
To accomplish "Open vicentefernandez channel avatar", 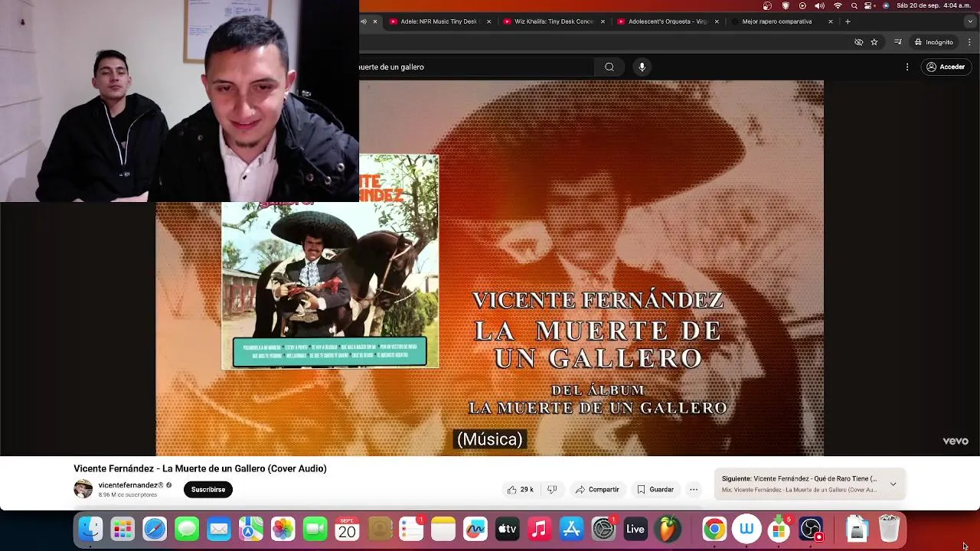I will pyautogui.click(x=83, y=489).
